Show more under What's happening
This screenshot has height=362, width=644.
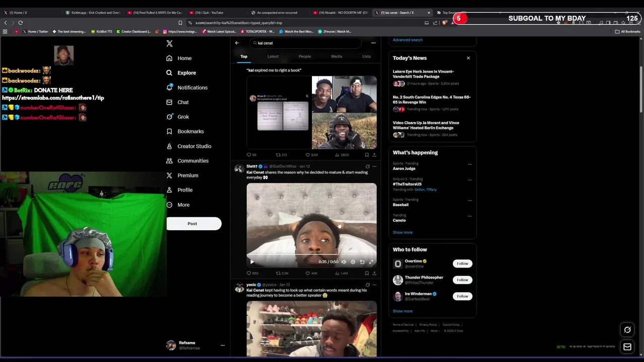403,232
